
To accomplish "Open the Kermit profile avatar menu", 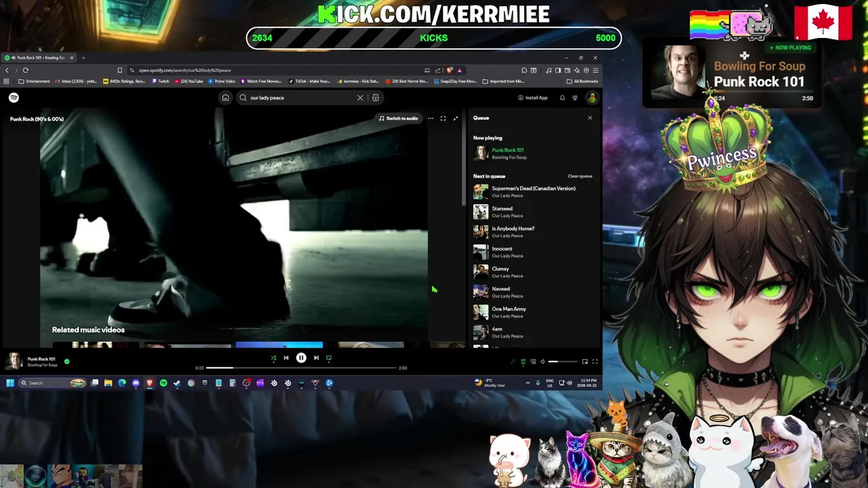I will [592, 98].
